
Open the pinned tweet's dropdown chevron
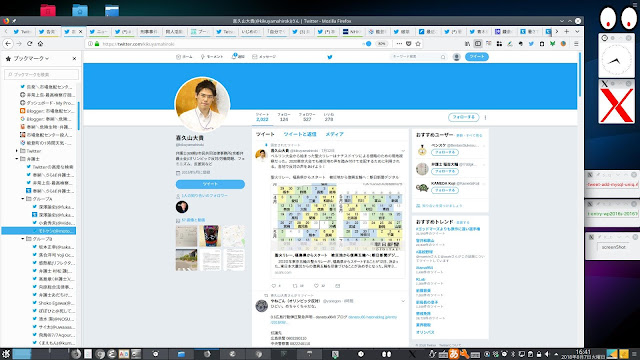403,151
